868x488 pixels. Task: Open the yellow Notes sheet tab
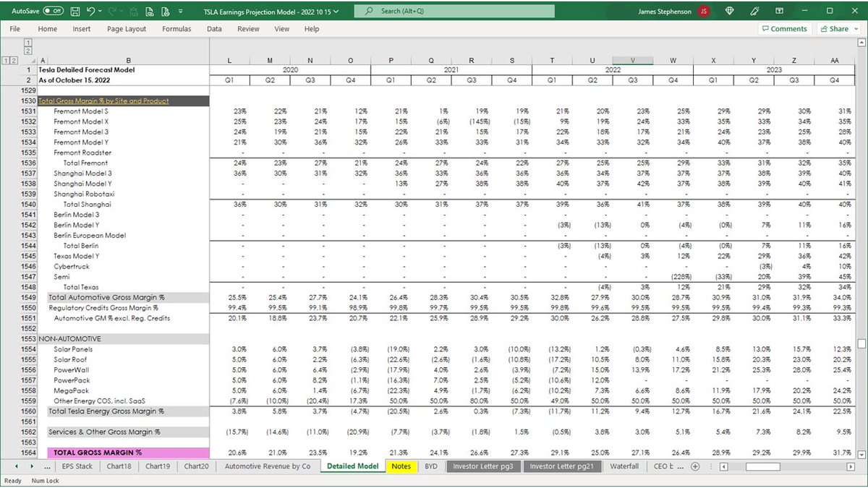click(x=401, y=466)
